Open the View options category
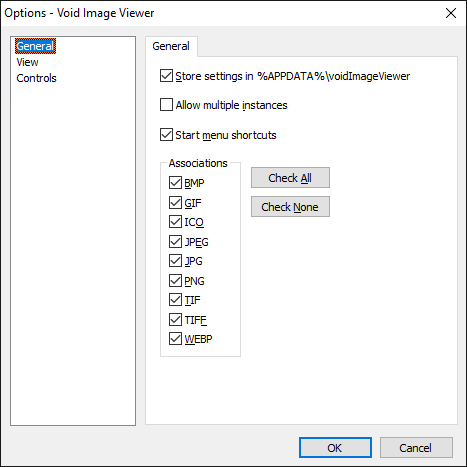 tap(27, 62)
